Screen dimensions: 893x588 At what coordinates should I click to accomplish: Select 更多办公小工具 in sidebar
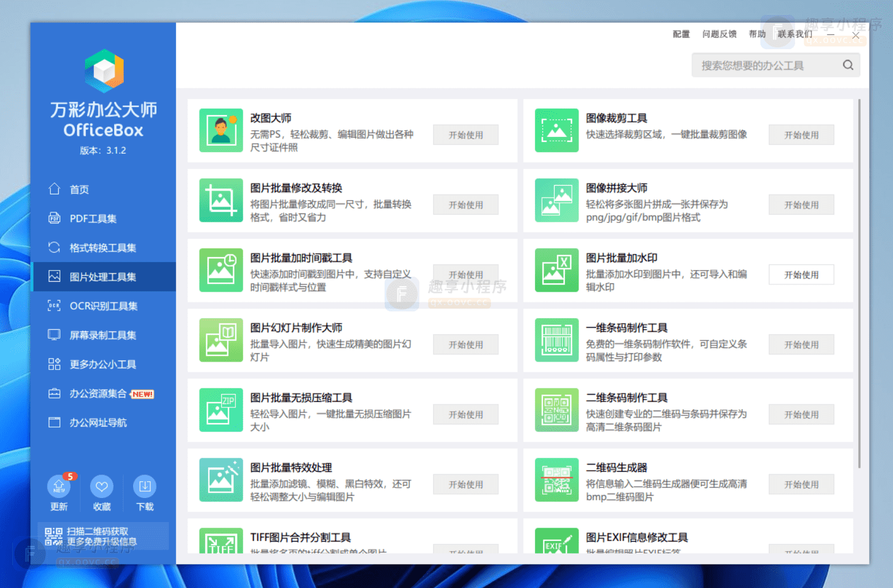click(103, 364)
